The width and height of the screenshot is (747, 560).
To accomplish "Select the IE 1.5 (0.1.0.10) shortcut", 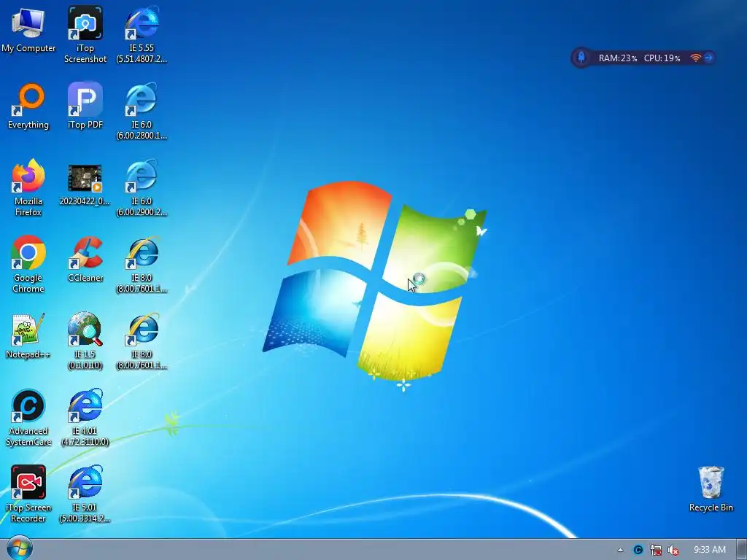I will pos(85,341).
